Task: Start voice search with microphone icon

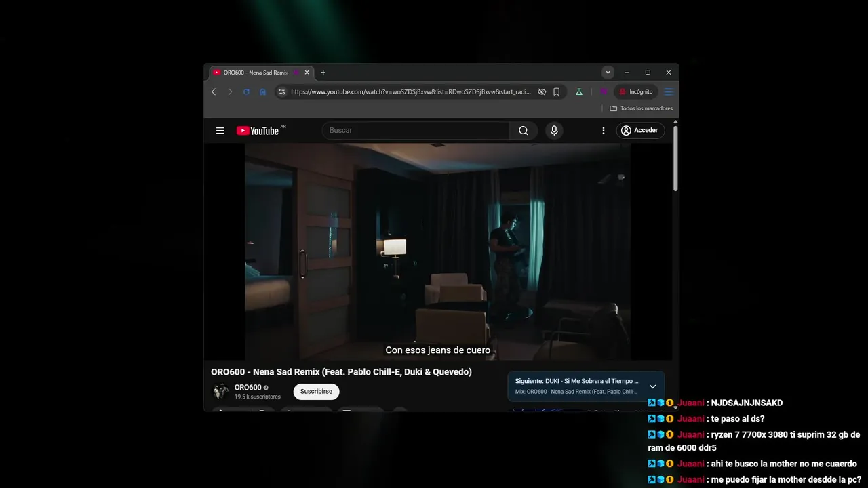Action: pos(554,131)
